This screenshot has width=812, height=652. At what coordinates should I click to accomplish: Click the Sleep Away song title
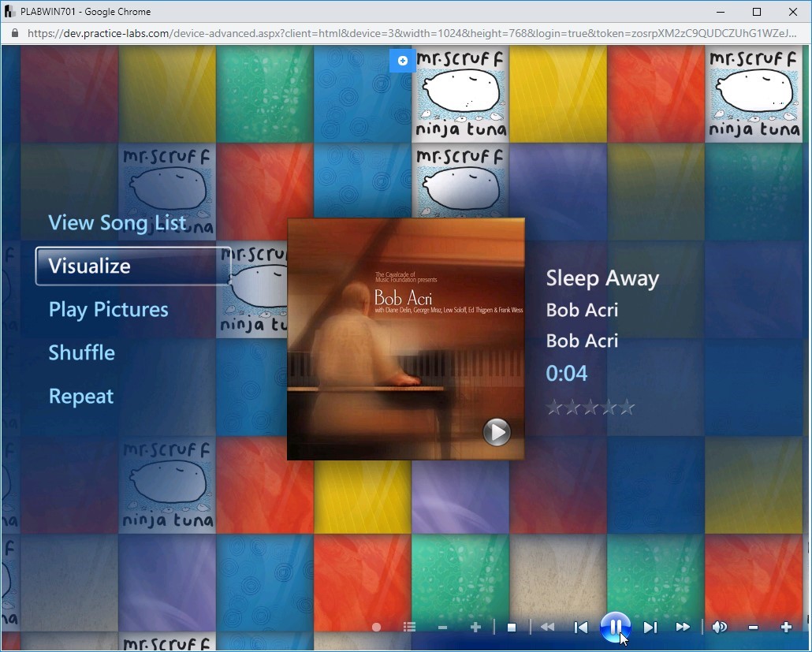pyautogui.click(x=602, y=278)
